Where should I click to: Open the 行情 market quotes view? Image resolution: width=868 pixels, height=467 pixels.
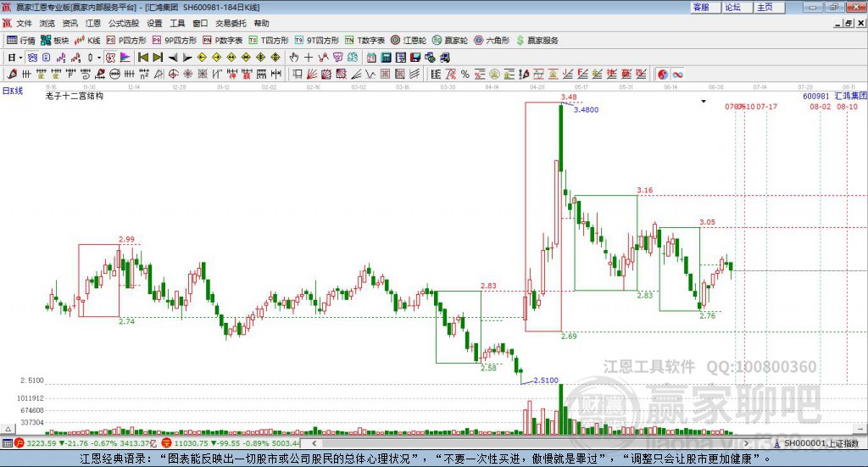[20, 41]
